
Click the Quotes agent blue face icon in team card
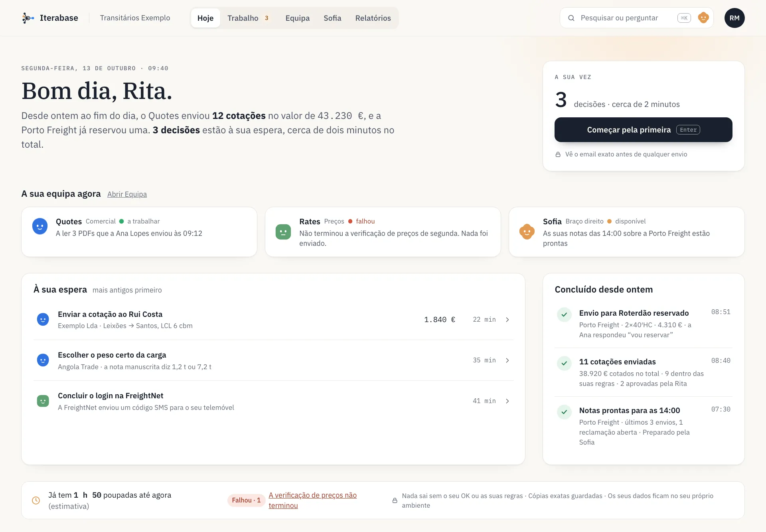click(40, 226)
